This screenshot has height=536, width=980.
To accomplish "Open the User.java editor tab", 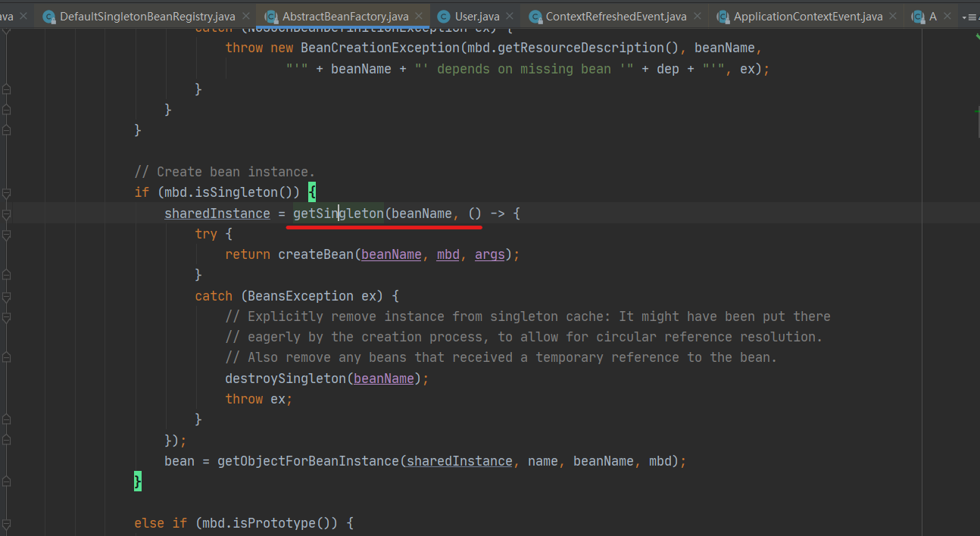I will pos(477,16).
